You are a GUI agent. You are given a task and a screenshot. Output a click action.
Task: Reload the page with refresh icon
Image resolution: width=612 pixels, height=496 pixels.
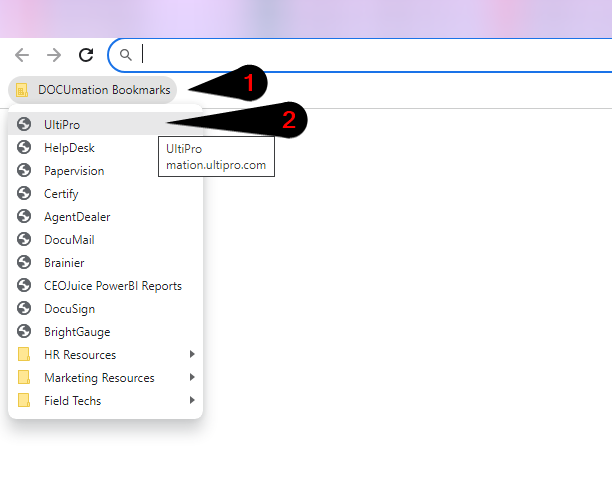click(86, 55)
